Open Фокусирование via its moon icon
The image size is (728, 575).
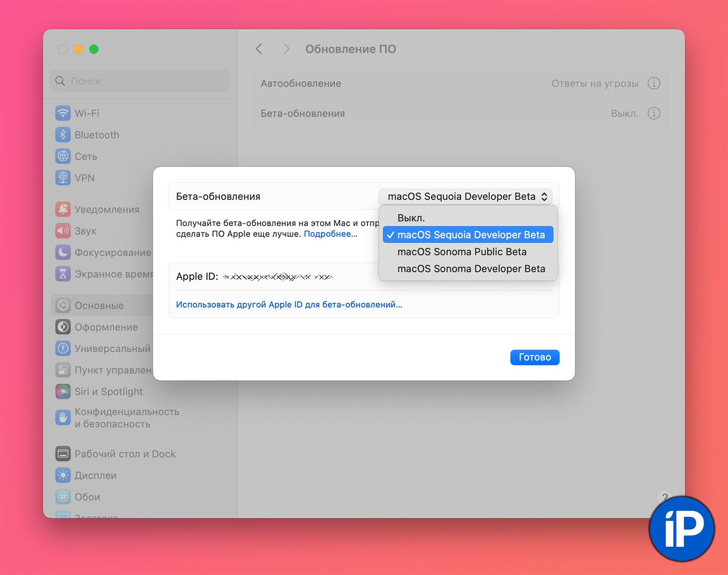click(x=63, y=252)
